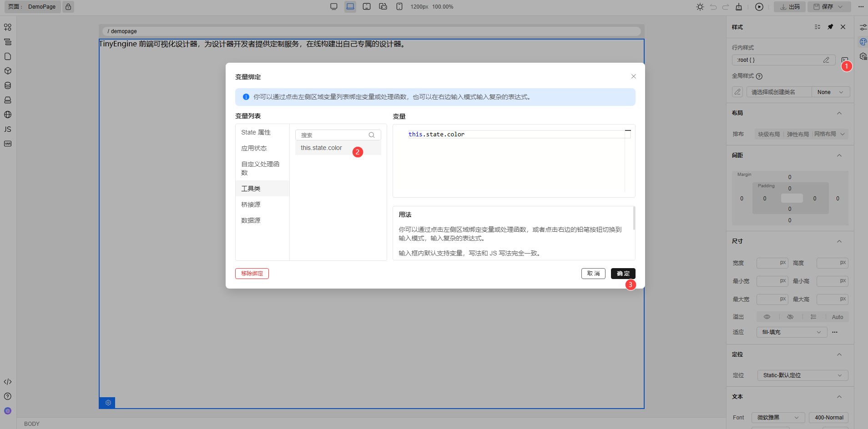This screenshot has width=868, height=429.
Task: Open the JS panel in the left sidebar
Action: (7, 129)
